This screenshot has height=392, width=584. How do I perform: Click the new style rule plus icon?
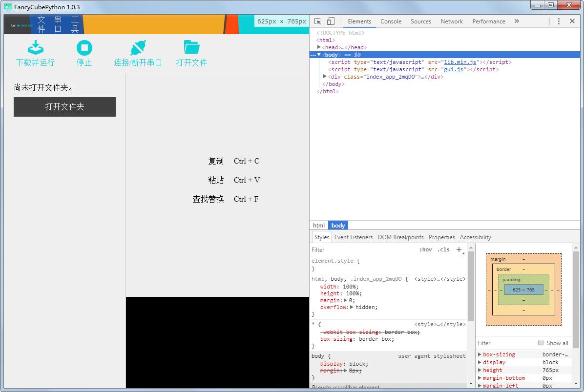click(459, 249)
